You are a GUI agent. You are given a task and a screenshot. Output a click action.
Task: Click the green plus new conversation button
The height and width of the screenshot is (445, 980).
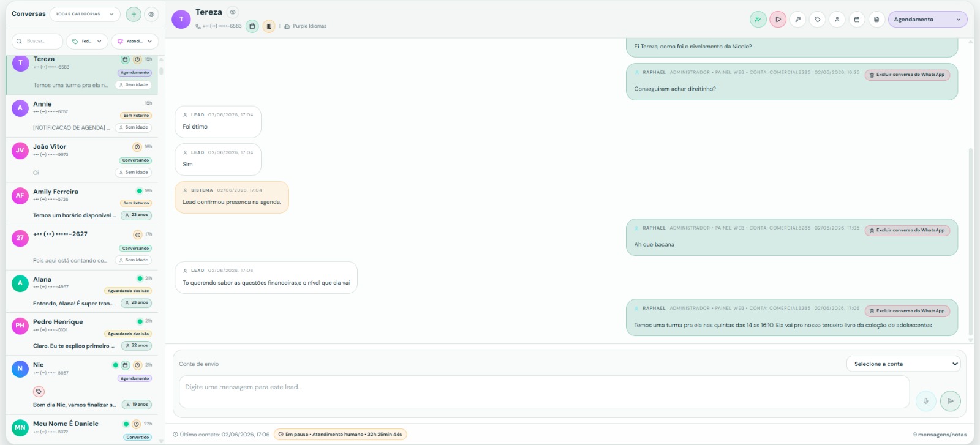pos(134,14)
